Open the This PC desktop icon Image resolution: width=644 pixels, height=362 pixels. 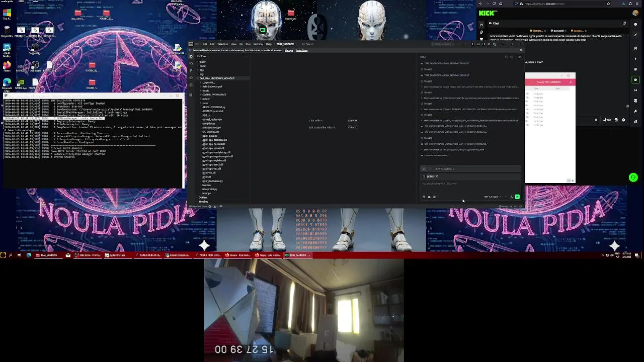(7, 14)
